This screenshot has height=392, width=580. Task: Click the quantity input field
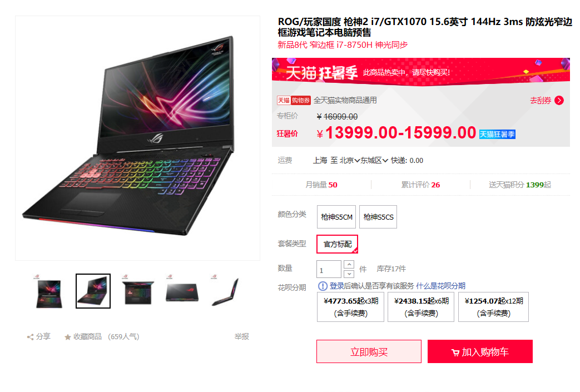pos(329,269)
